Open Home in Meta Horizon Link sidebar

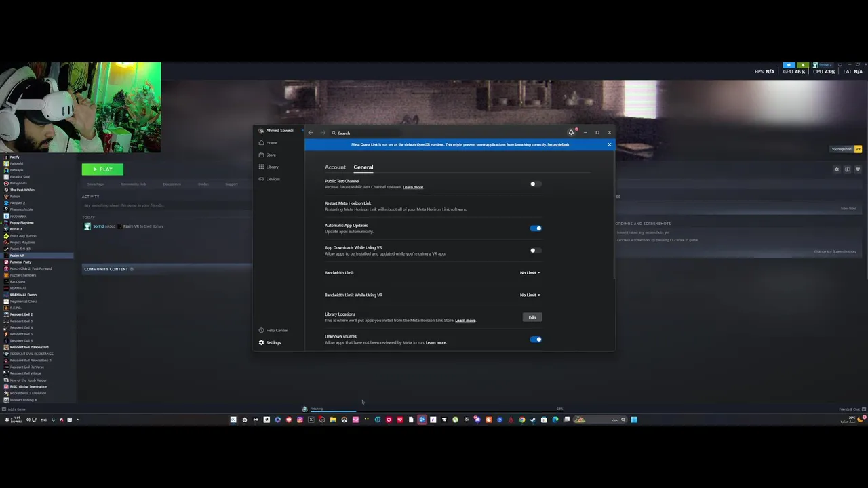pyautogui.click(x=268, y=143)
